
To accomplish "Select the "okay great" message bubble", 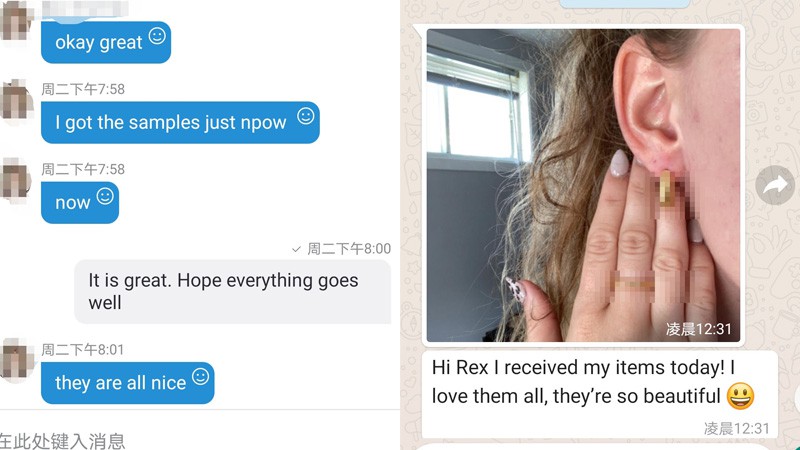I will click(x=106, y=42).
